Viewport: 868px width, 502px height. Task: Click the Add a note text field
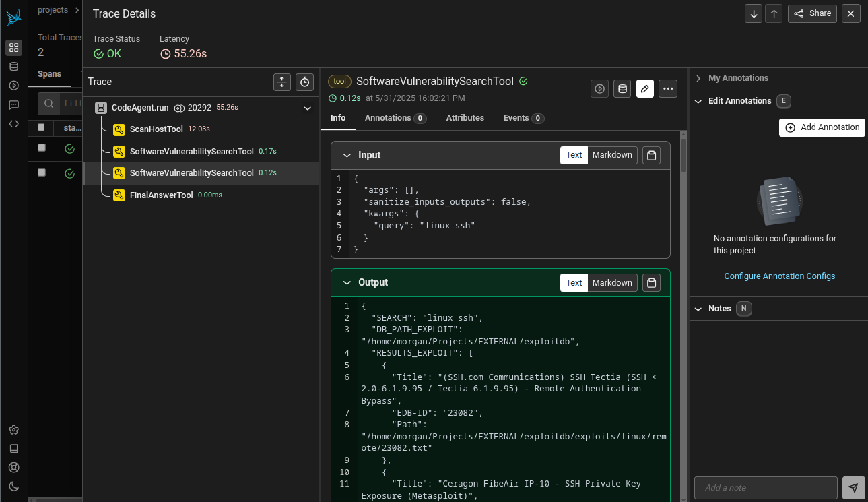(765, 487)
